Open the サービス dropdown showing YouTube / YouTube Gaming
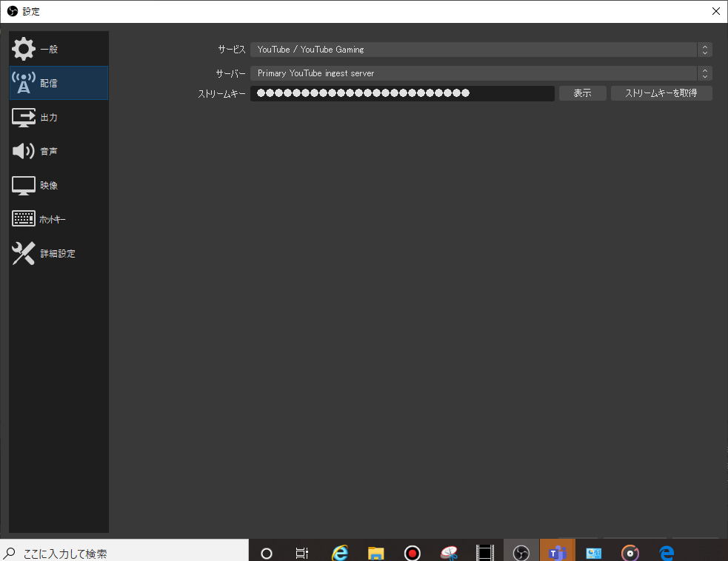The image size is (728, 561). [481, 50]
